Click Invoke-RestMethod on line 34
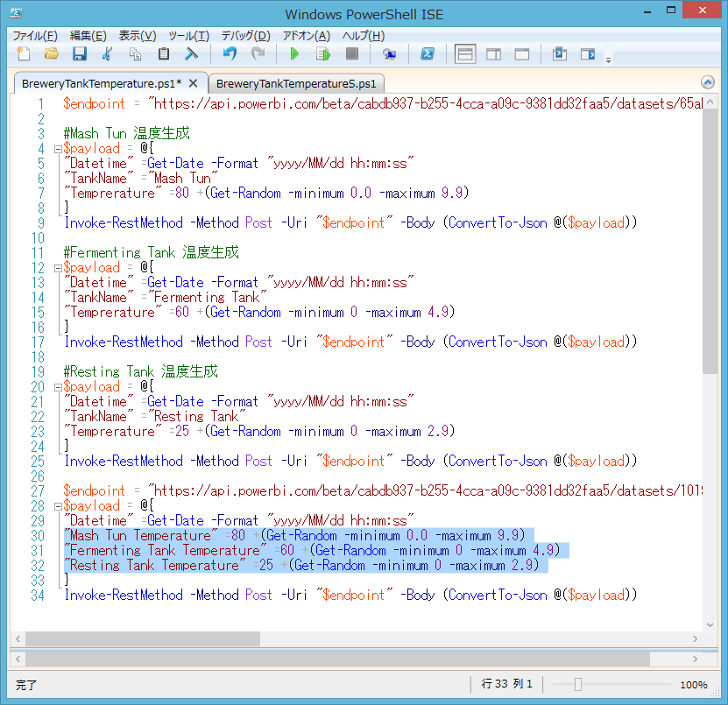This screenshot has width=728, height=705. click(x=124, y=595)
